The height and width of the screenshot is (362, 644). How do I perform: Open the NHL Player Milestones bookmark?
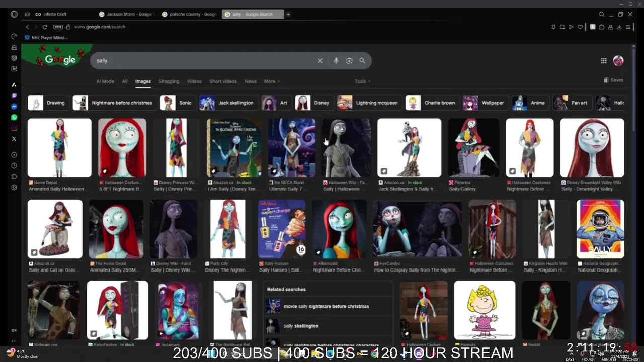point(46,37)
